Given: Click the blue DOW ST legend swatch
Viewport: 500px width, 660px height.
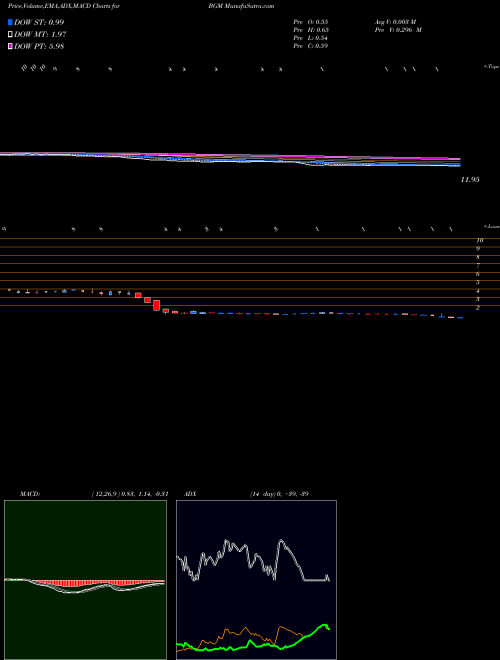Looking at the screenshot, I should coord(11,22).
